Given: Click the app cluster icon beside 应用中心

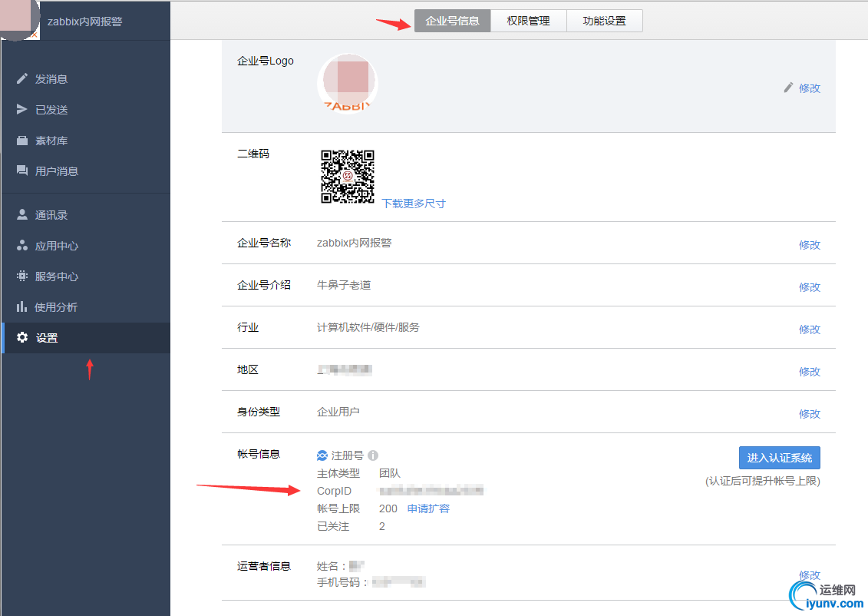Looking at the screenshot, I should pos(22,246).
